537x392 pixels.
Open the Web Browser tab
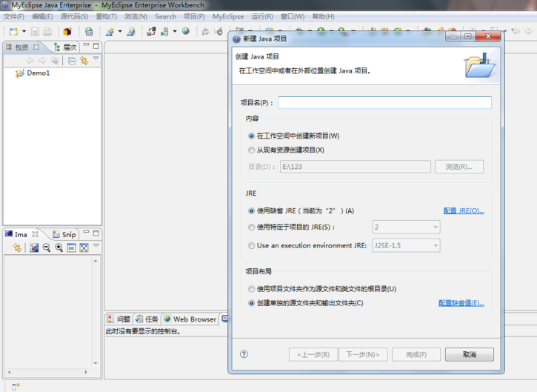[x=190, y=319]
